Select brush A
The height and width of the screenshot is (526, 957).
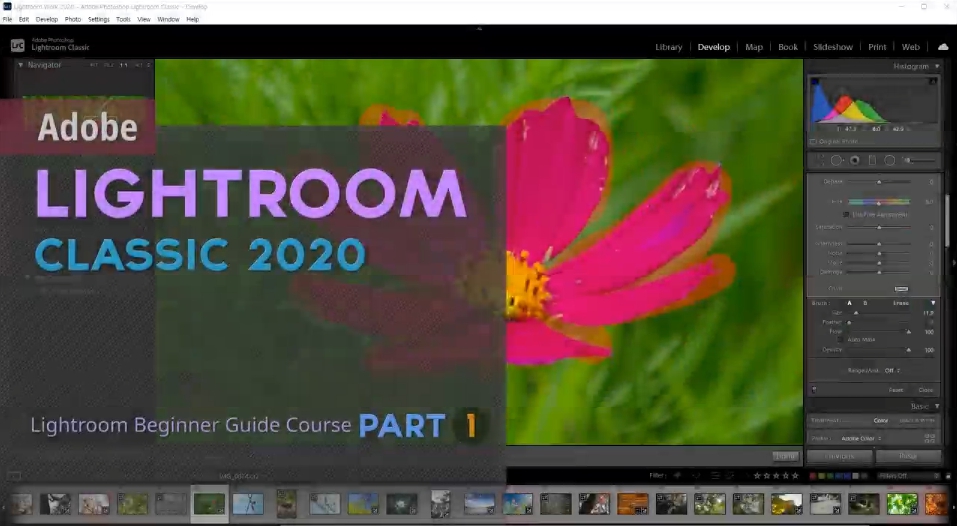pos(849,303)
